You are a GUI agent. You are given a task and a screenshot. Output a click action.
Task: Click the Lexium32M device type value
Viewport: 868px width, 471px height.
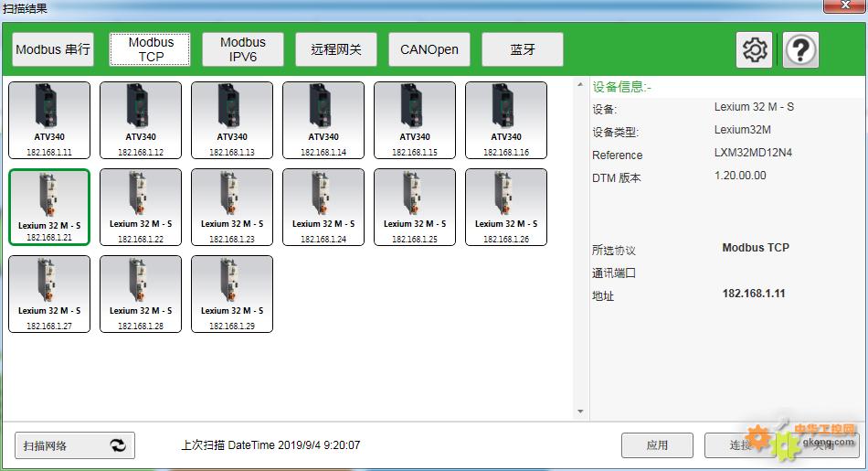tap(742, 130)
